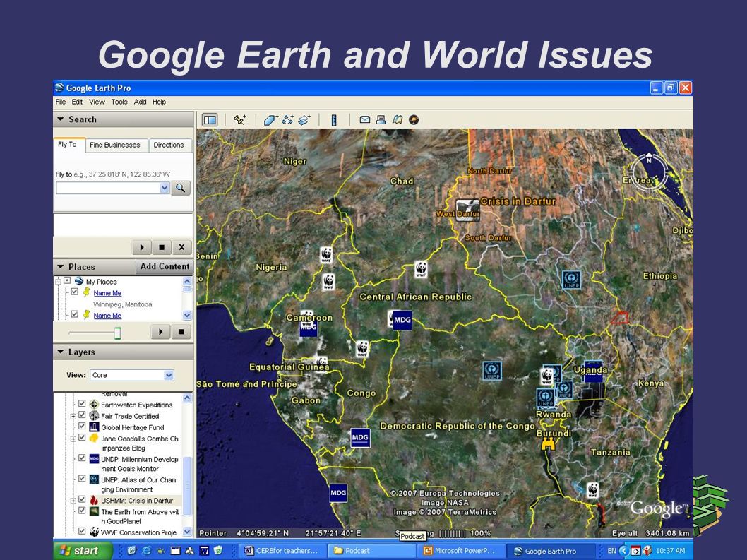
Task: Collapse the My Places tree node
Action: click(58, 281)
